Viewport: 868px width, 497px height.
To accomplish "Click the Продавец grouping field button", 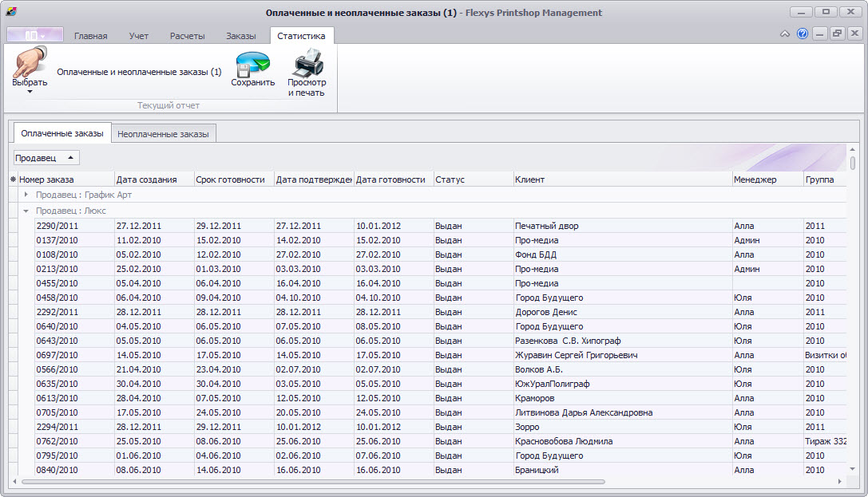I will [x=46, y=158].
